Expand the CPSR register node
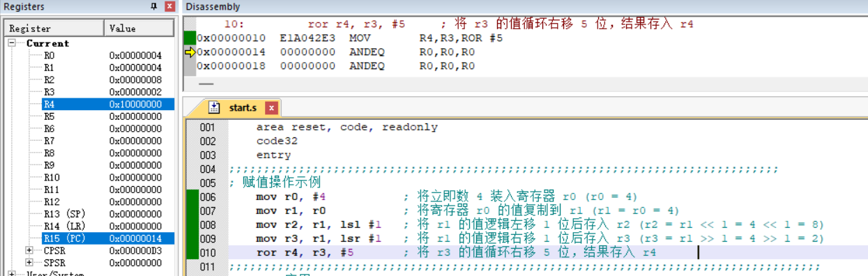 29,250
